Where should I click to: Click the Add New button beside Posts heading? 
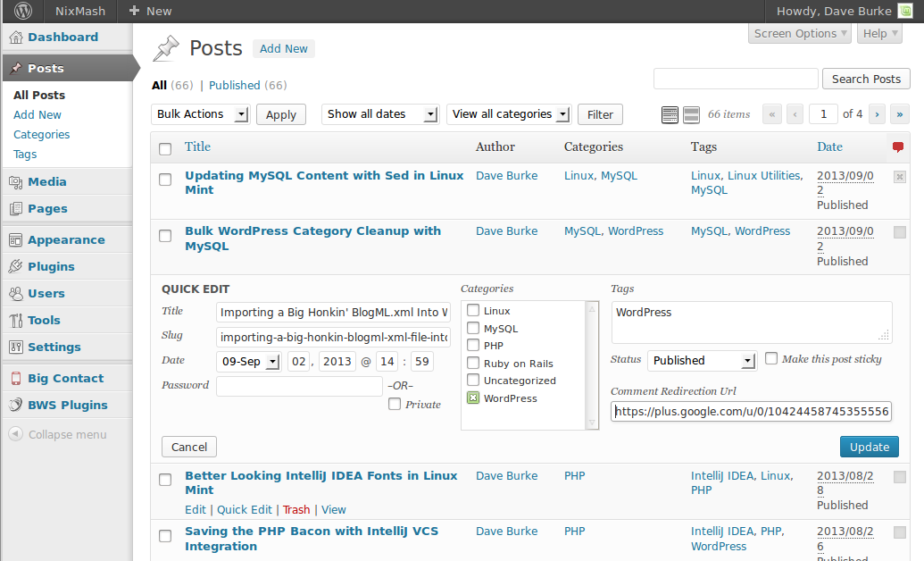click(x=283, y=48)
